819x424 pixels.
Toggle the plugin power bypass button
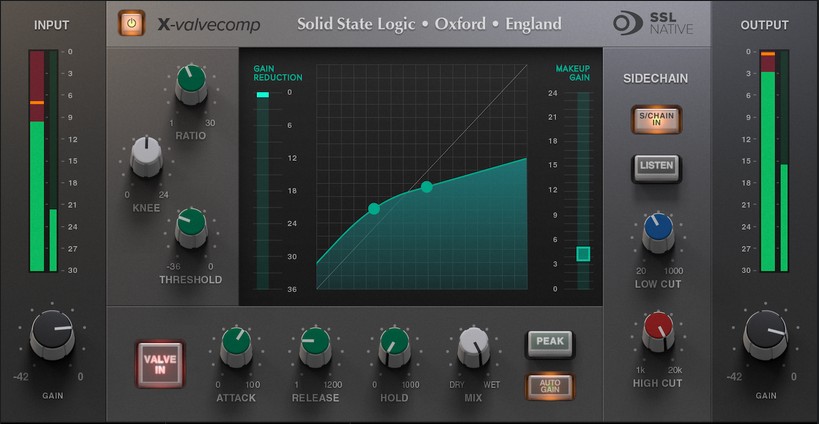click(x=132, y=23)
